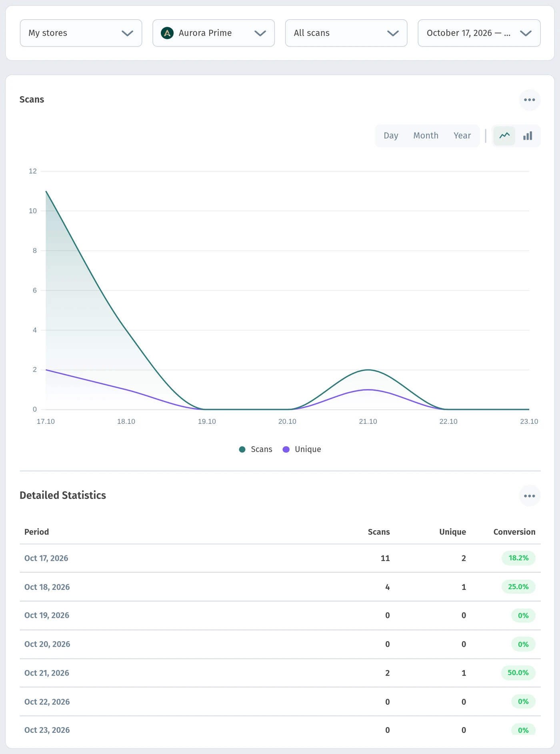Switch to bar chart view
The width and height of the screenshot is (560, 754).
point(528,136)
